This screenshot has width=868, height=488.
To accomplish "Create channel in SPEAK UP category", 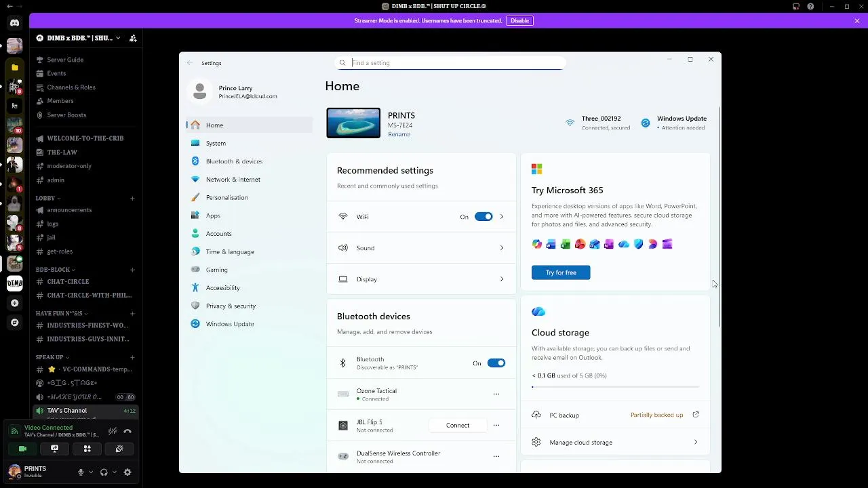I will [x=132, y=357].
